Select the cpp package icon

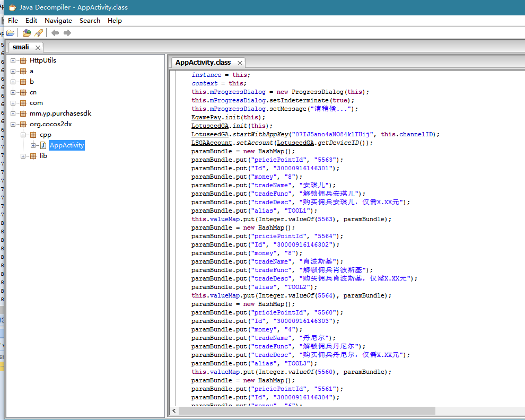pos(33,135)
